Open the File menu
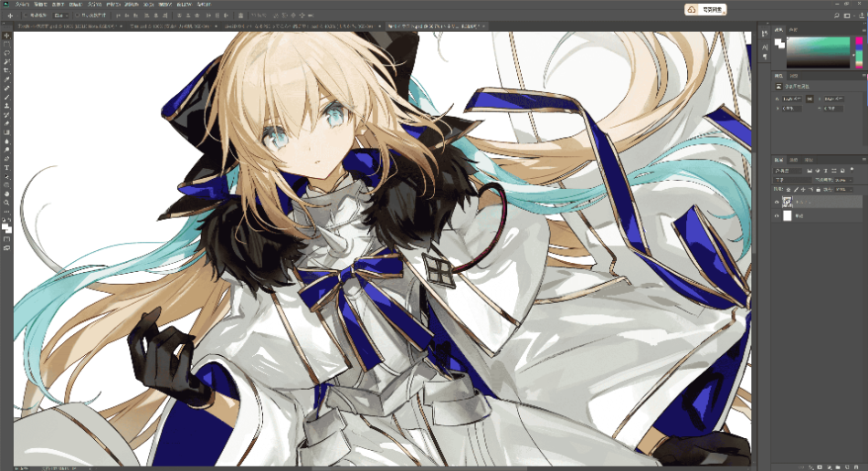The image size is (868, 471). [22, 4]
